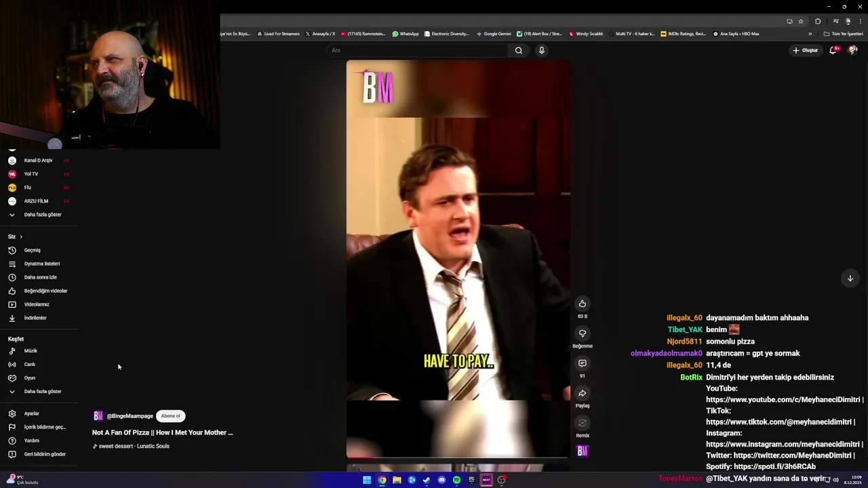Expand the bookmarks overflow chevron

coord(810,34)
